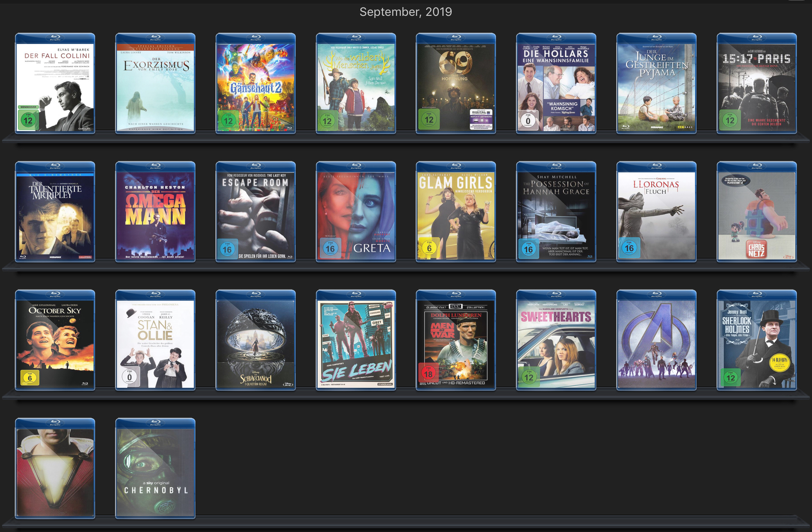
Task: Open the Glam Girls cover
Action: 456,212
